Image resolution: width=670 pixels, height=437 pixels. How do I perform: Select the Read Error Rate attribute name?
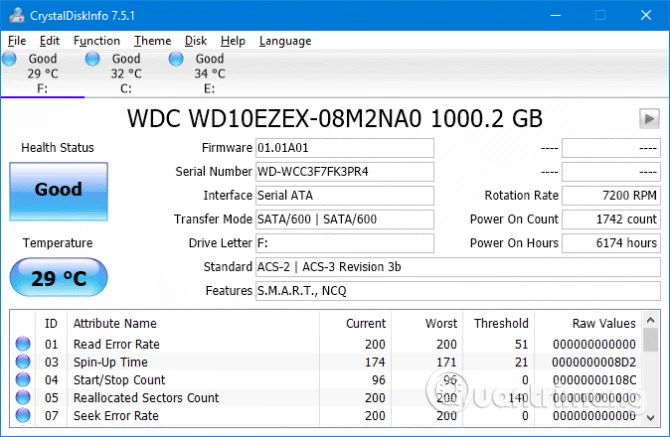(x=116, y=344)
